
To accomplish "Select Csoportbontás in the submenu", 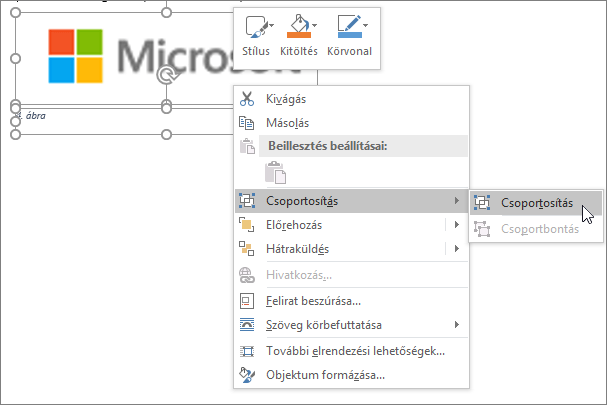I will tap(536, 229).
